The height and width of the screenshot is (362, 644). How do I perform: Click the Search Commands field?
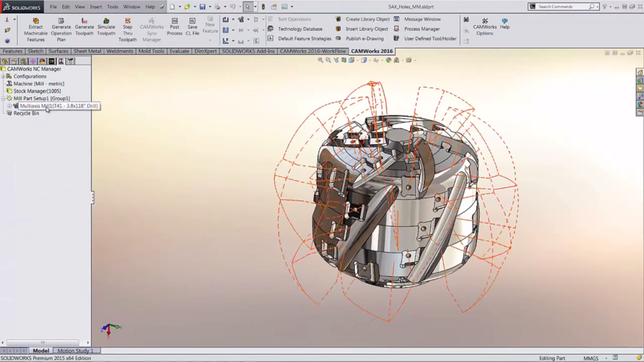563,6
